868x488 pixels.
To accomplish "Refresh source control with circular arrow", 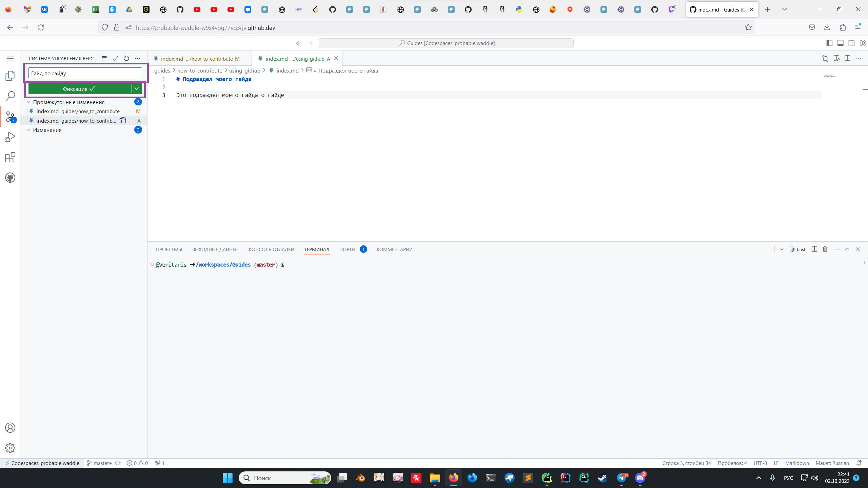I will click(x=126, y=58).
